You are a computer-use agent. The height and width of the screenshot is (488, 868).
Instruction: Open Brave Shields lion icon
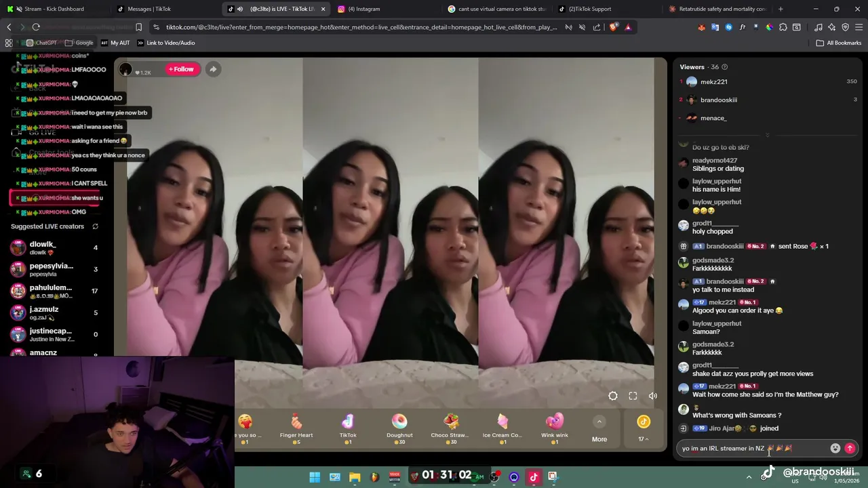pyautogui.click(x=614, y=27)
